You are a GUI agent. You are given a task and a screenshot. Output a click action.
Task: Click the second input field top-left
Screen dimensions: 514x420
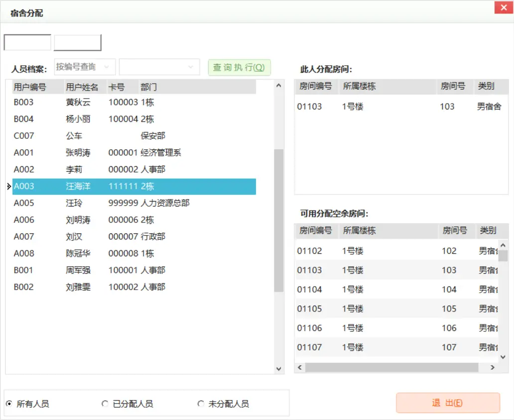(x=78, y=42)
